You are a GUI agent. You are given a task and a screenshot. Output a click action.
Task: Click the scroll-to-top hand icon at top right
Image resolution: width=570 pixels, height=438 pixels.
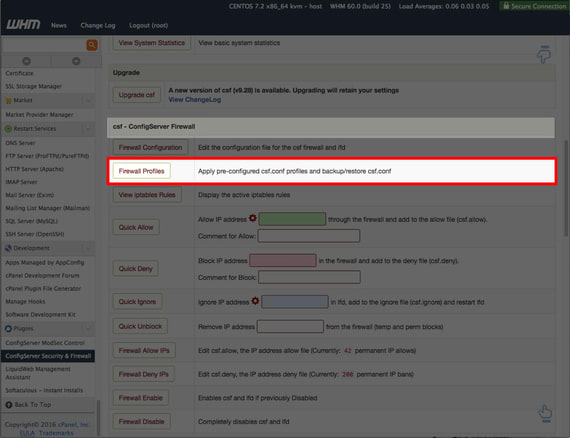[x=544, y=54]
